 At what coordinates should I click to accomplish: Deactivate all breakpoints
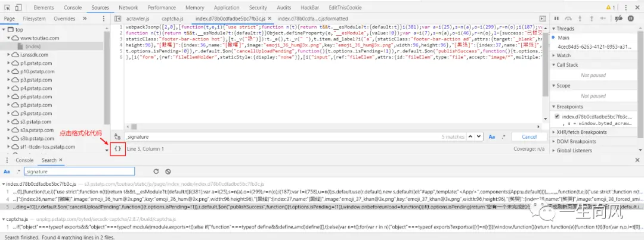pyautogui.click(x=619, y=18)
